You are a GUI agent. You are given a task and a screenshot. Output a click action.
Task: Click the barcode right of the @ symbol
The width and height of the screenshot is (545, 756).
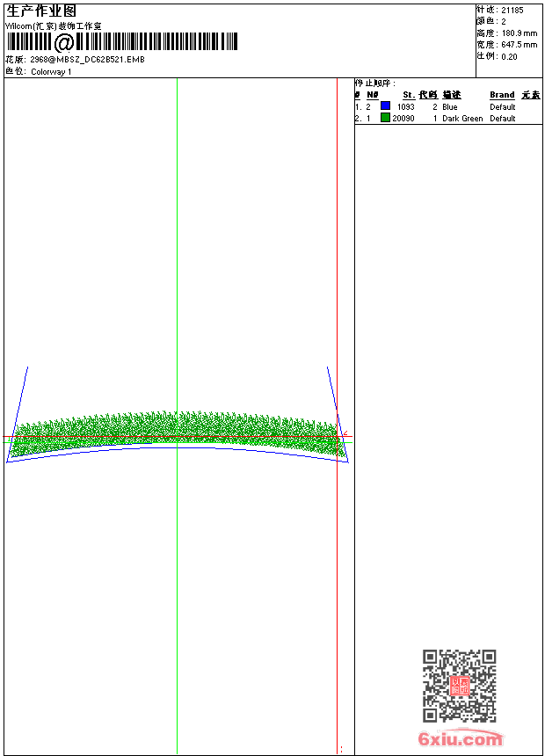tap(156, 41)
